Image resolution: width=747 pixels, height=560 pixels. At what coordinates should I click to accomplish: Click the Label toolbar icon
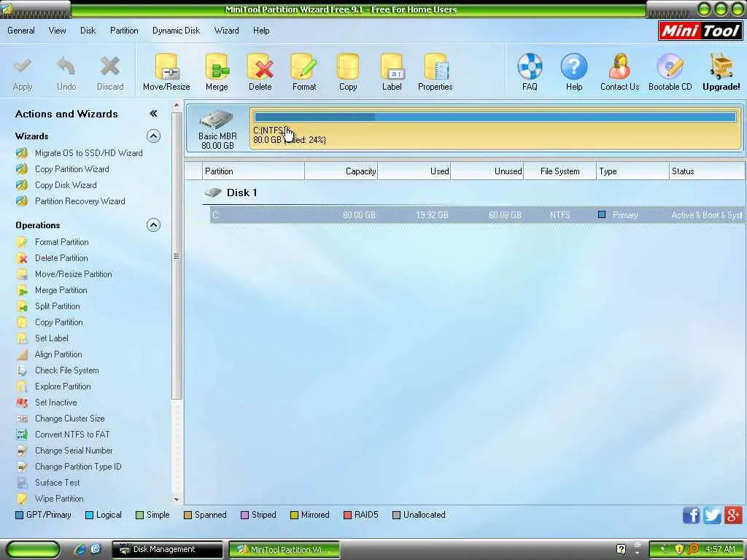coord(392,66)
